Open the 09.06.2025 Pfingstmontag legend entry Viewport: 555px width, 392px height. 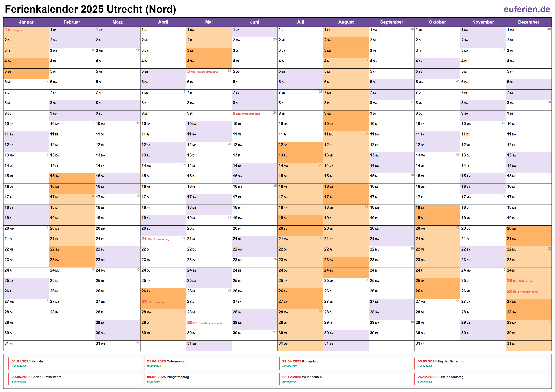point(168,377)
